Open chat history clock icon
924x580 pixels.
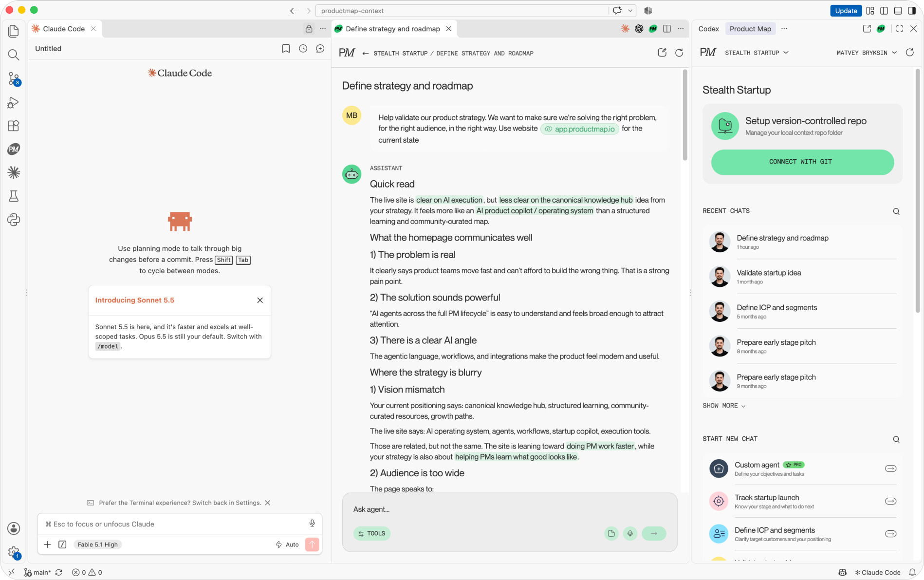pyautogui.click(x=303, y=49)
